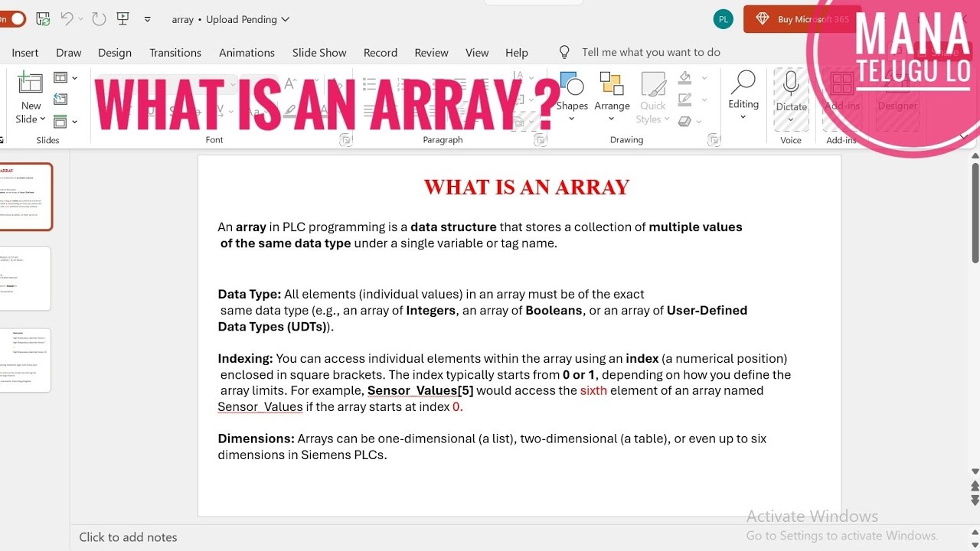Click the 'Tell me what you want to do' box
Screen dimensions: 980x551
point(651,52)
